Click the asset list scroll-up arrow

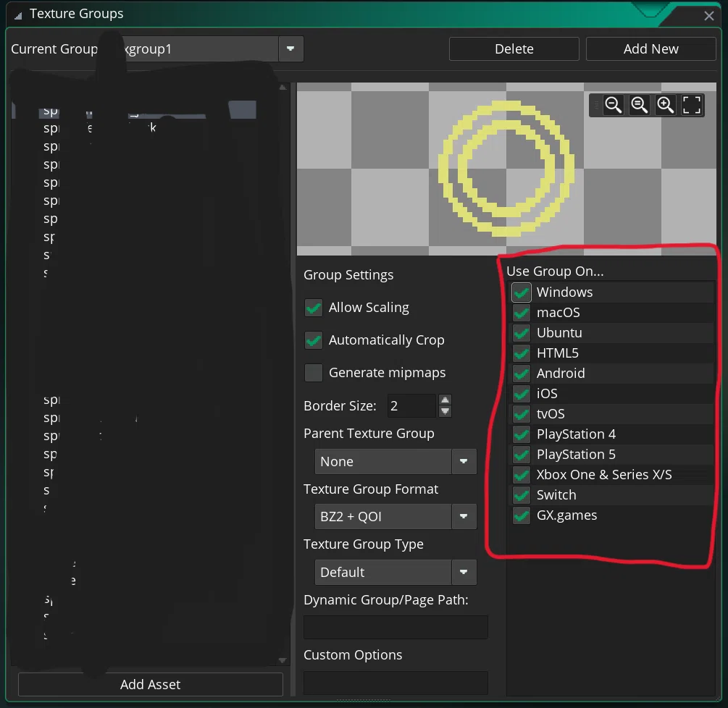point(283,87)
